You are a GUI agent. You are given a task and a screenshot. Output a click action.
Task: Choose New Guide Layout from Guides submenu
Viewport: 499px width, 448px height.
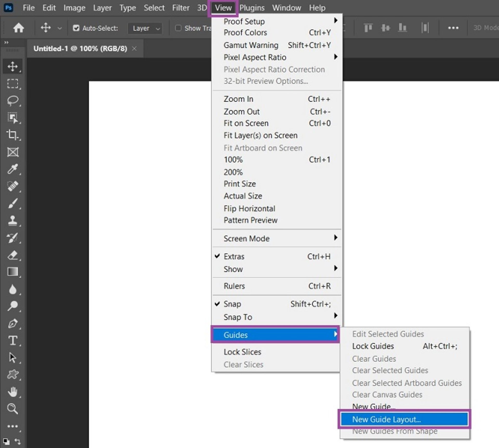coord(386,419)
